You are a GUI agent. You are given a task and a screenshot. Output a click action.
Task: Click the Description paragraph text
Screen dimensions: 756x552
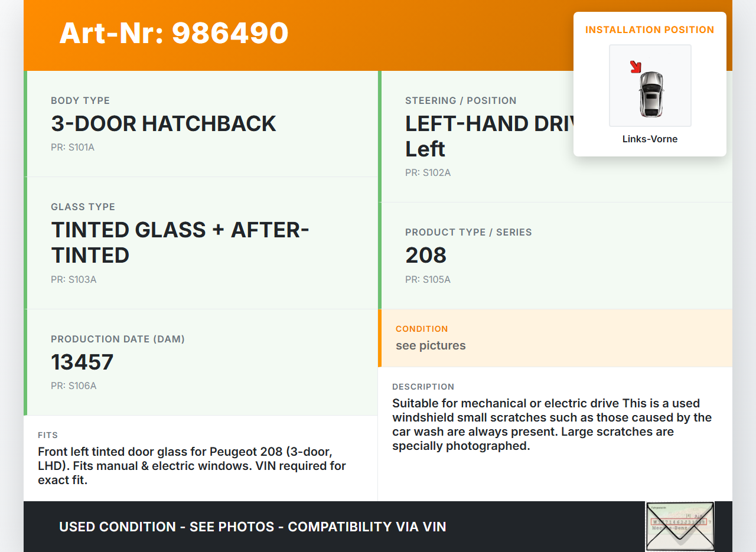(552, 424)
